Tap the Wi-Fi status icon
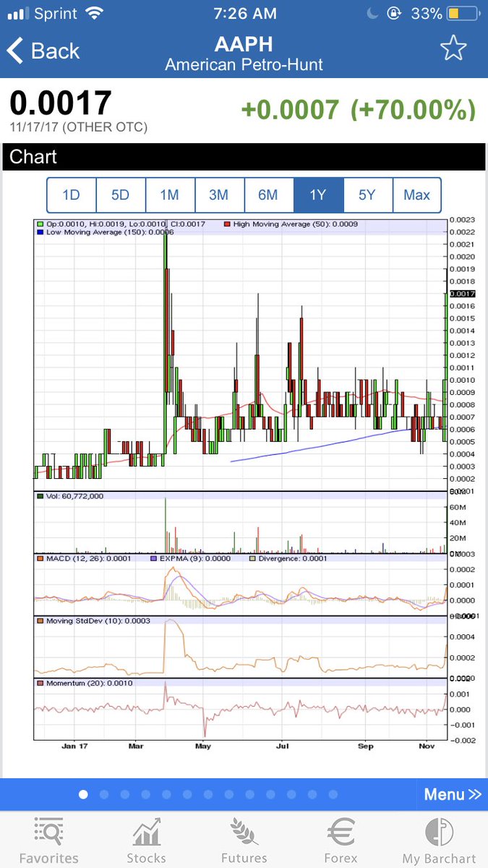 tap(94, 13)
